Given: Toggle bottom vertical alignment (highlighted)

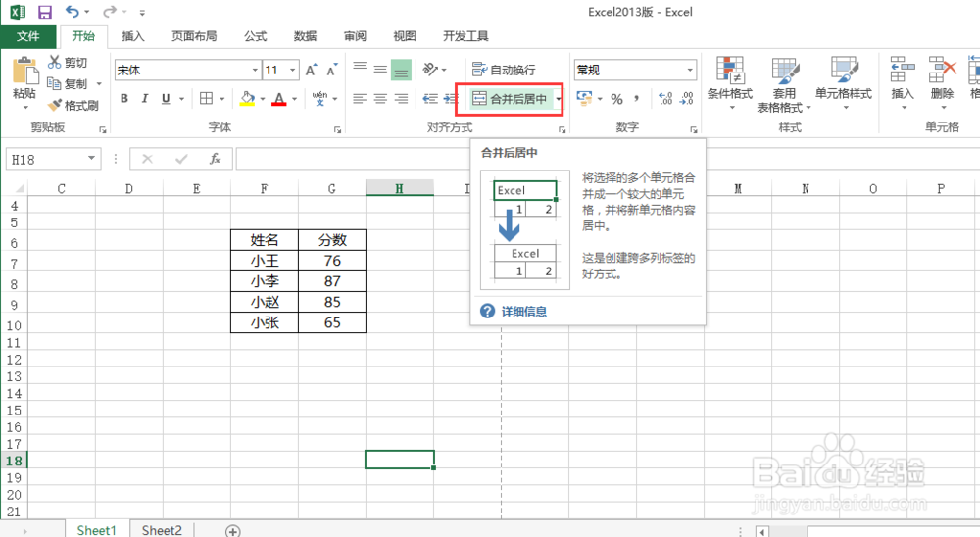Looking at the screenshot, I should (401, 70).
